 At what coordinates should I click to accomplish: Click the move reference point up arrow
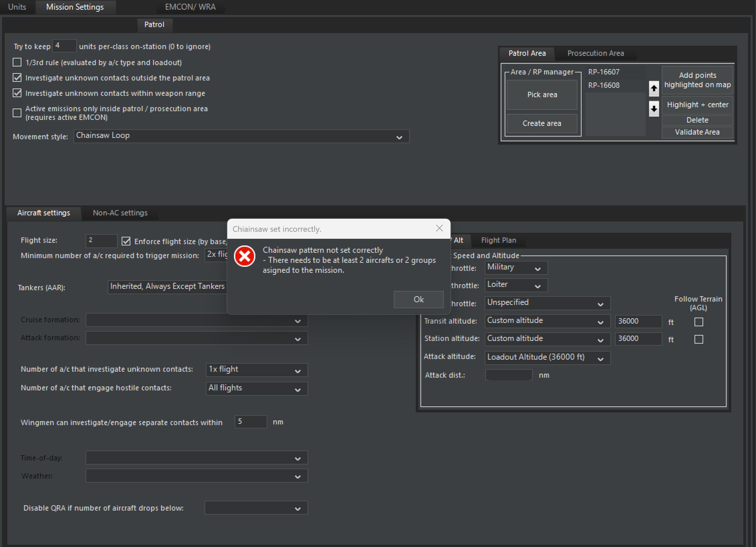point(654,88)
